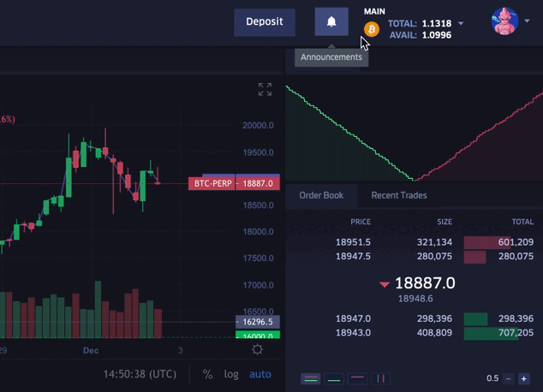The height and width of the screenshot is (392, 543).
Task: Decrease order book grouping with minus button
Action: 509,379
